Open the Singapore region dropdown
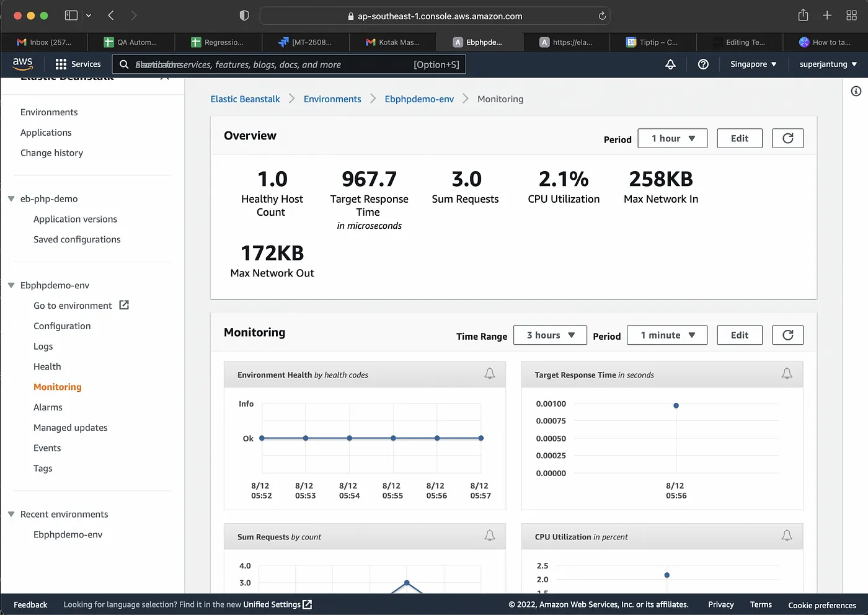Viewport: 868px width, 615px height. tap(753, 64)
